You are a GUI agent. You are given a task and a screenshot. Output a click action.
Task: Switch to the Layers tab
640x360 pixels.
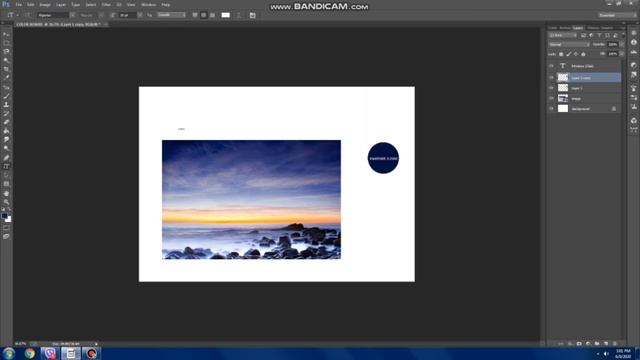coord(578,28)
